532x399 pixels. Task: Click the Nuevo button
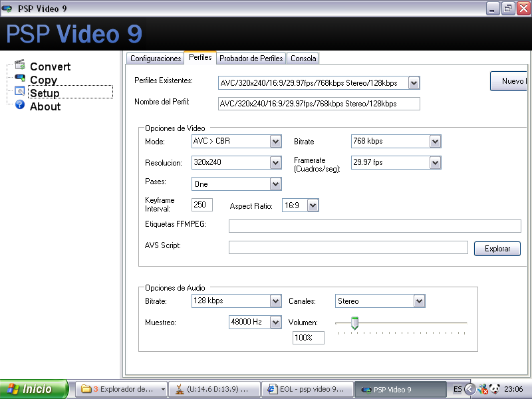(x=509, y=81)
